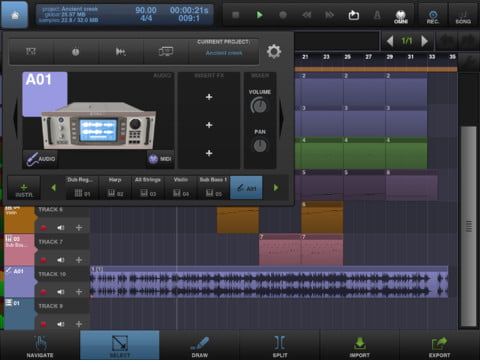
Task: Open the Import function
Action: point(359,346)
